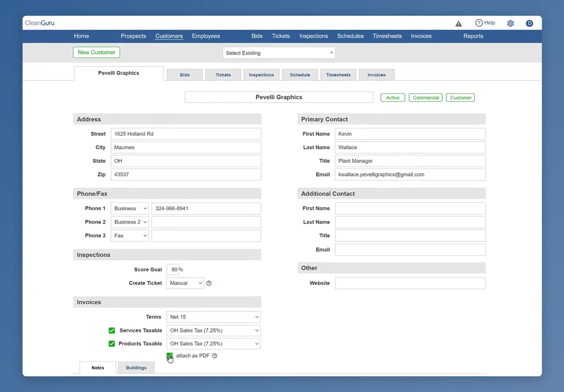Open the Phone 2 type dropdown
This screenshot has width=564, height=392.
pyautogui.click(x=130, y=222)
